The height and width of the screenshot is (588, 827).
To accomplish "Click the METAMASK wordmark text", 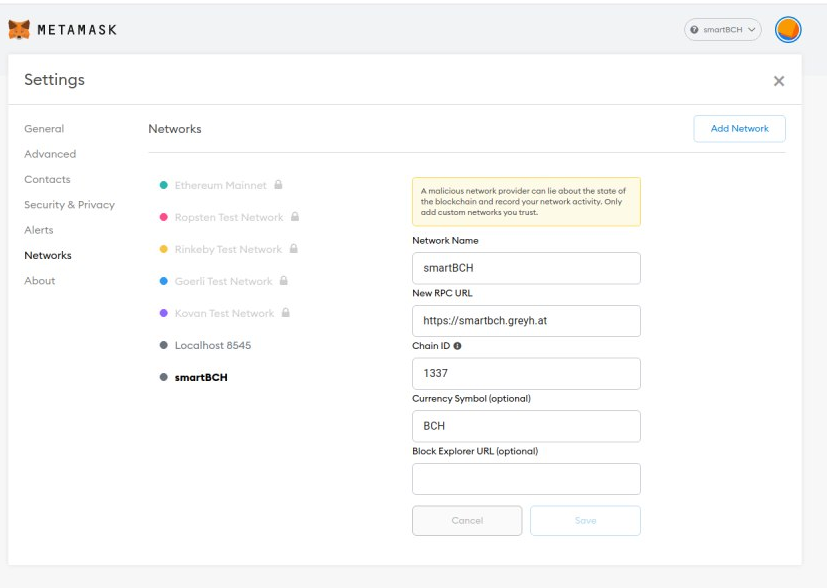I will tap(77, 30).
